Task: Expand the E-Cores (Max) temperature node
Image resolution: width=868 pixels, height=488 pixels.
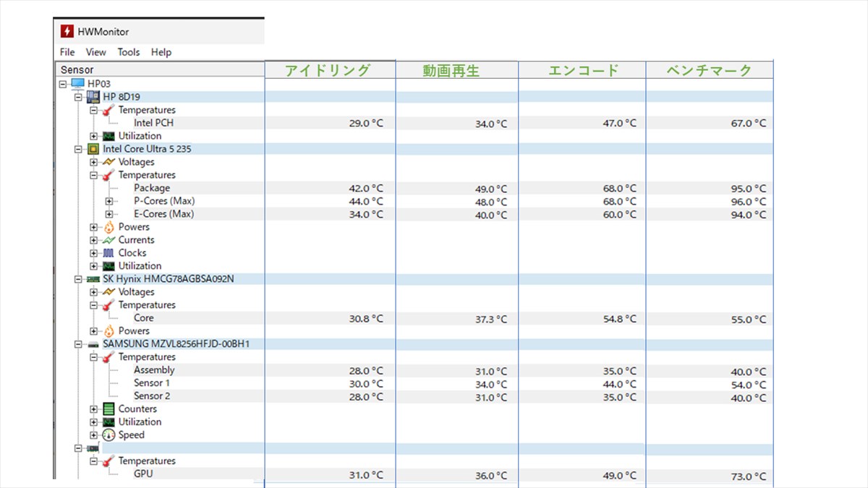Action: tap(109, 214)
